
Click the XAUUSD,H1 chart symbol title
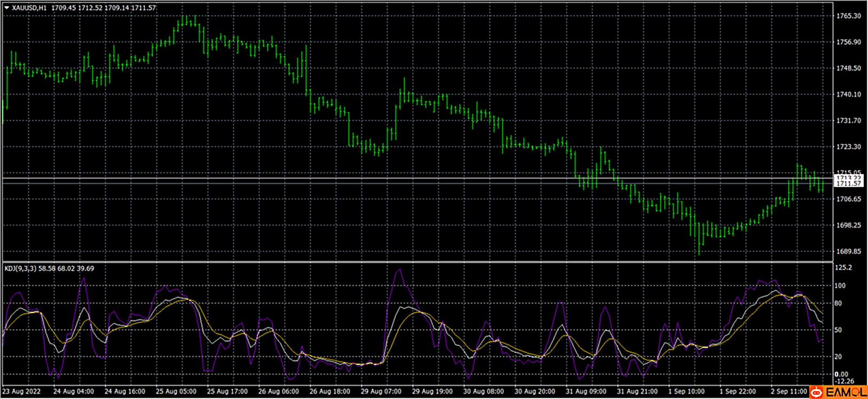tap(29, 8)
